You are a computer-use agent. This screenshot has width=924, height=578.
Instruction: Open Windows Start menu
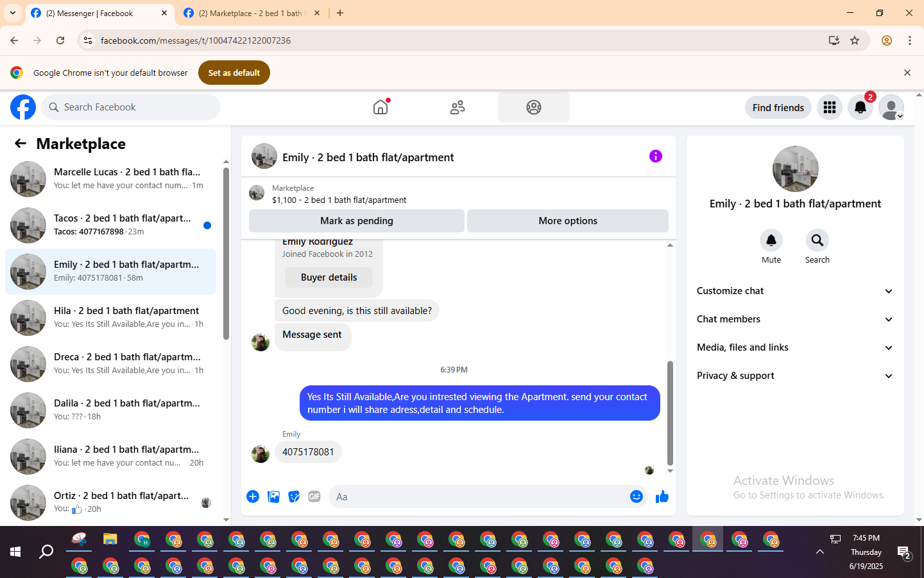15,552
